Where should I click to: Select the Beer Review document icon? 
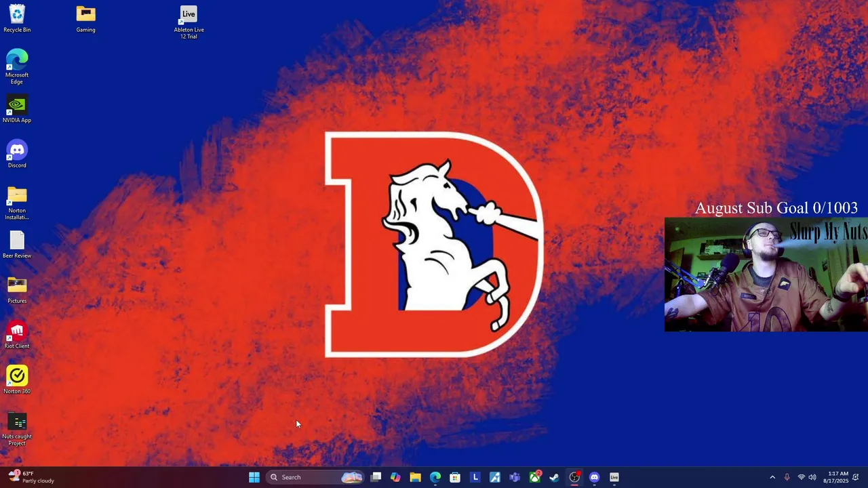[x=17, y=245]
